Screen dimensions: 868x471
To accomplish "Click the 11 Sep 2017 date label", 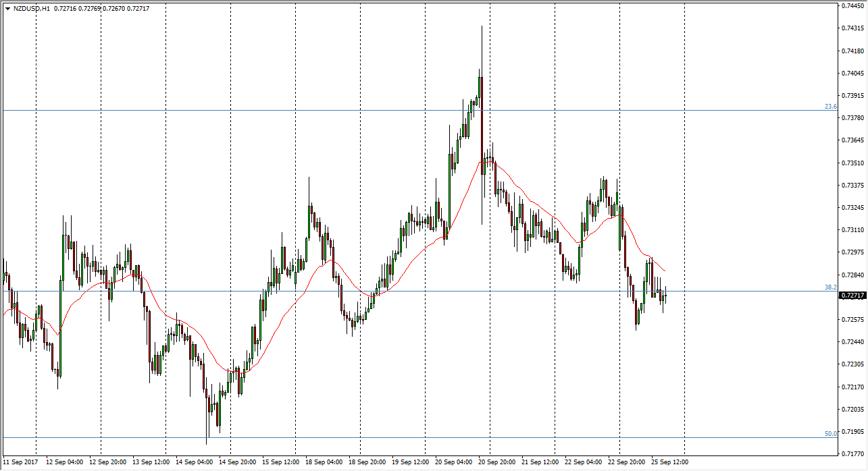I will click(x=20, y=463).
